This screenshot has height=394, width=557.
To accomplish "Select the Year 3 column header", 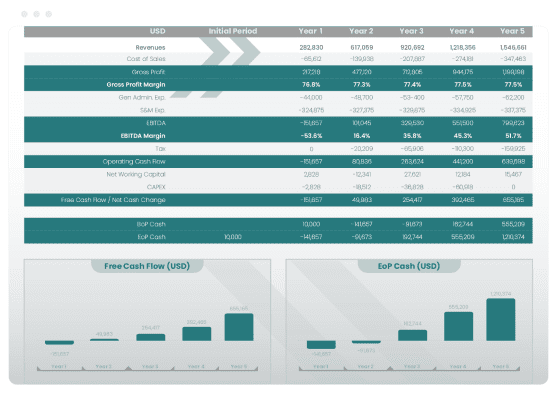I will [x=411, y=31].
